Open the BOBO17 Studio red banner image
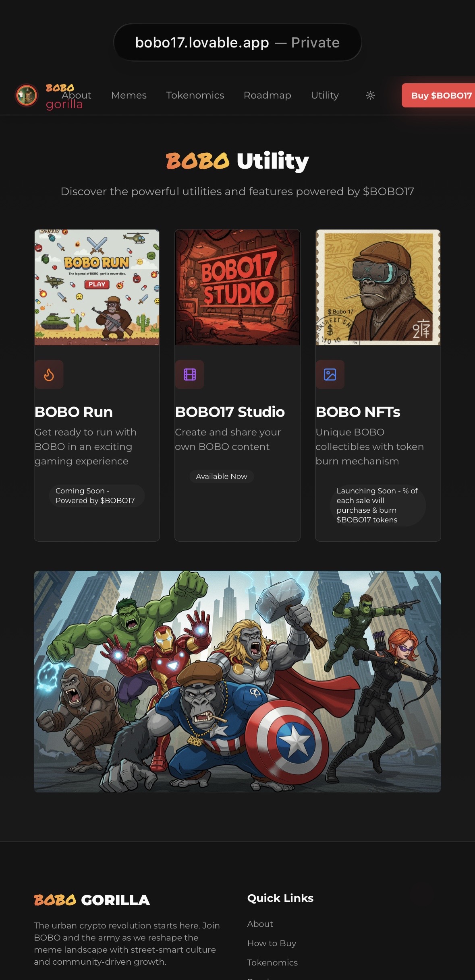The width and height of the screenshot is (475, 980). [x=238, y=287]
